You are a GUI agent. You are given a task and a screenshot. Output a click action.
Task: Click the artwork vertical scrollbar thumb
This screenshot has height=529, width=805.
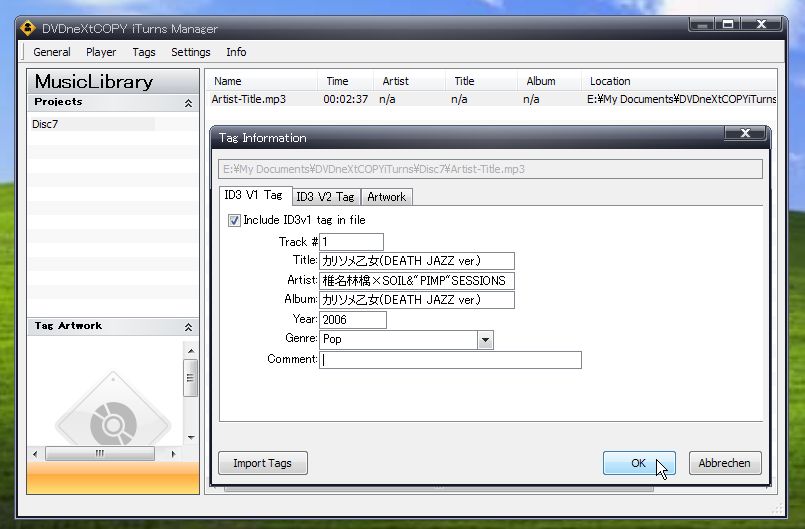[x=190, y=378]
